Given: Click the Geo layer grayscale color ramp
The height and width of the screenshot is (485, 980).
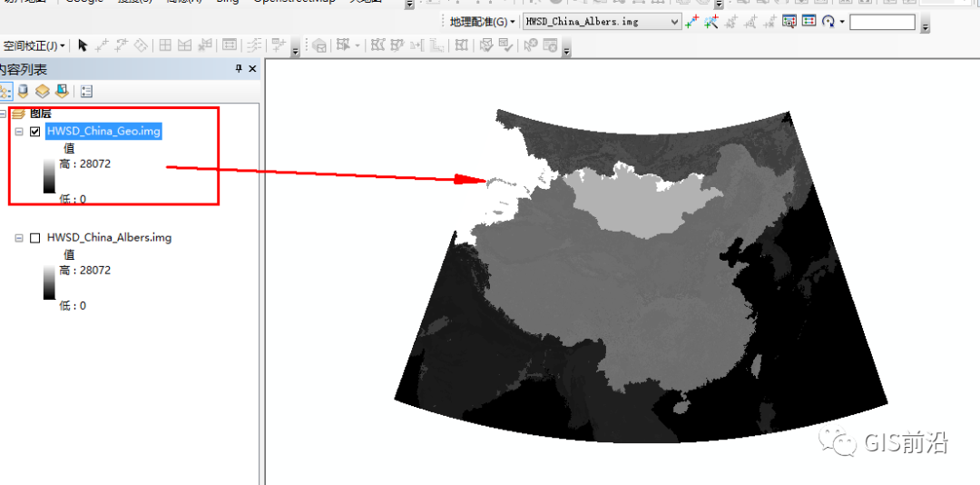Looking at the screenshot, I should coord(49,176).
